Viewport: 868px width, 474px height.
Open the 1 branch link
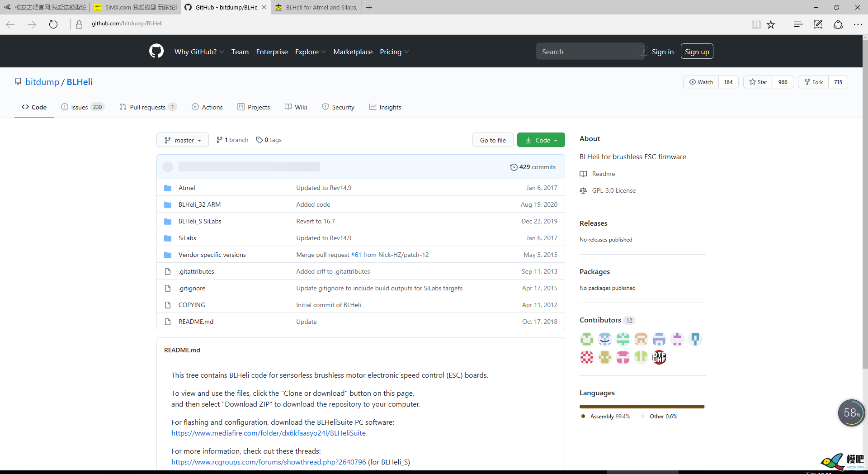click(x=232, y=140)
